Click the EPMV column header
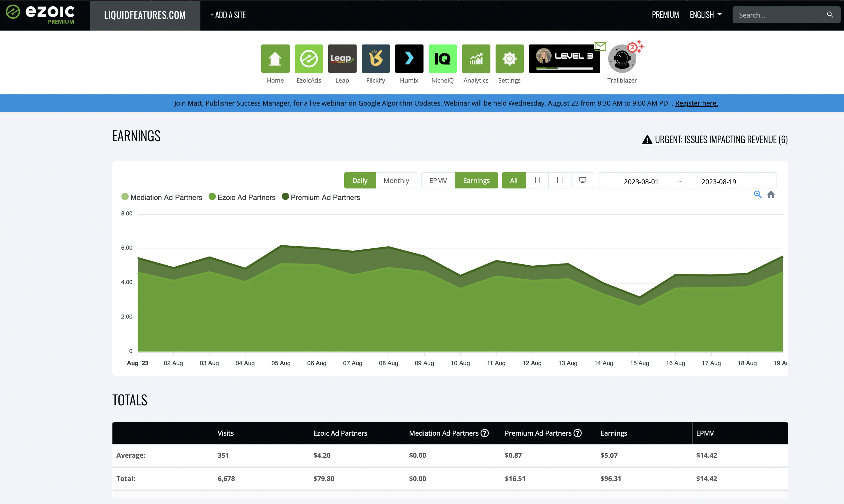Image resolution: width=844 pixels, height=504 pixels. click(x=705, y=433)
